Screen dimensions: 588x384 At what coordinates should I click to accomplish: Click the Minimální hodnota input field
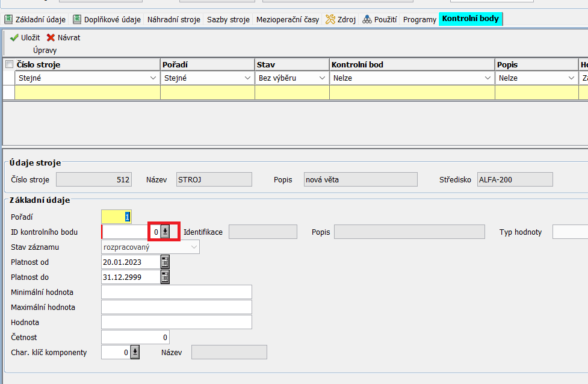[x=176, y=292]
